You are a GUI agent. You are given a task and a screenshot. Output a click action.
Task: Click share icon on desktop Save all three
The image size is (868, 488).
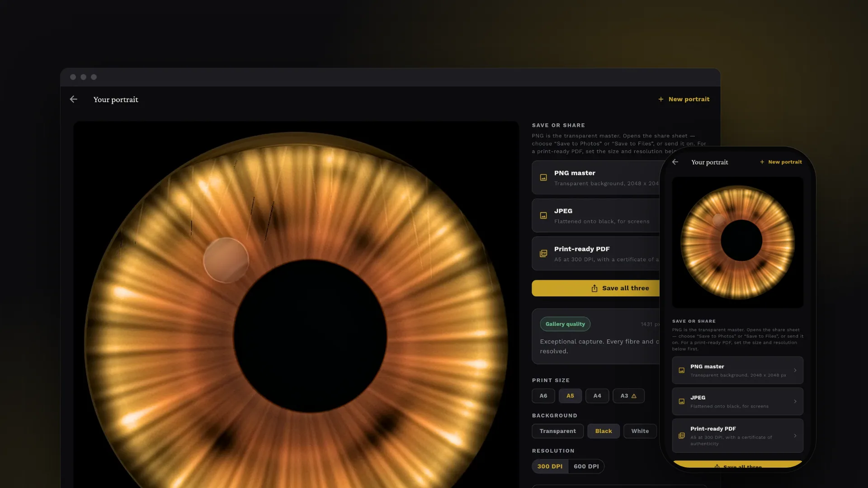594,288
